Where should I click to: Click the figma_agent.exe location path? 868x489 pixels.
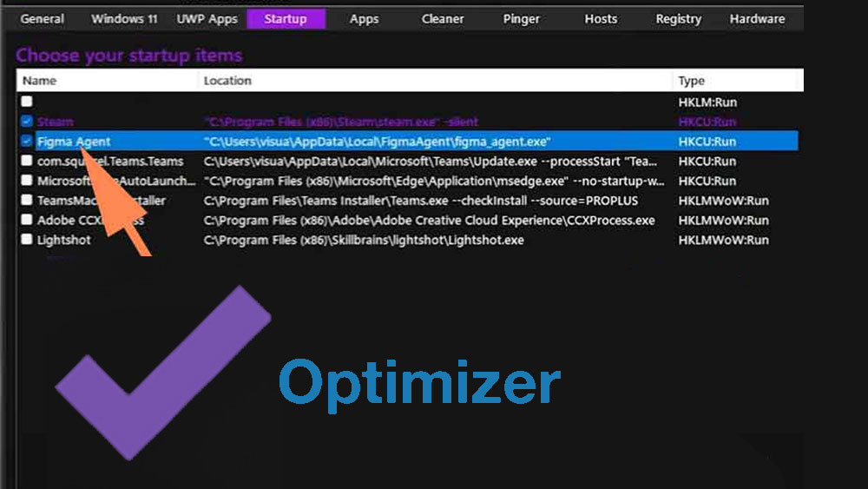tap(378, 142)
